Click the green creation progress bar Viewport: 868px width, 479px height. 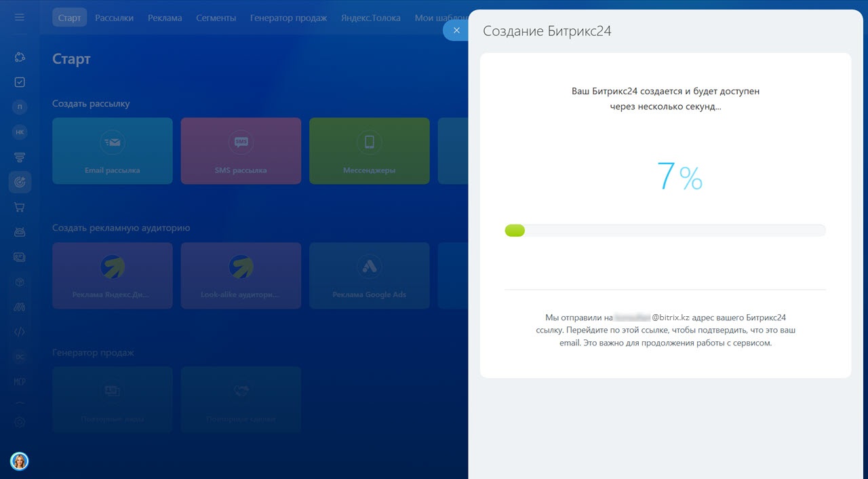(x=665, y=231)
